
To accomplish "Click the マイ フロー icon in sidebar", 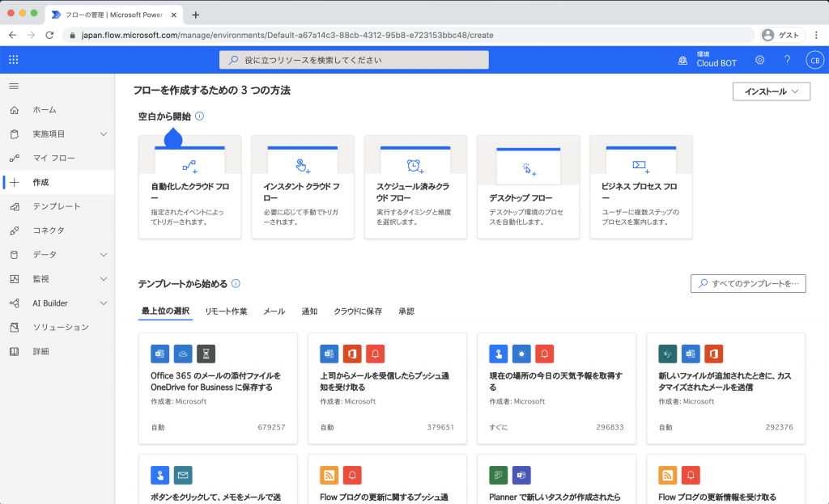I will (15, 158).
